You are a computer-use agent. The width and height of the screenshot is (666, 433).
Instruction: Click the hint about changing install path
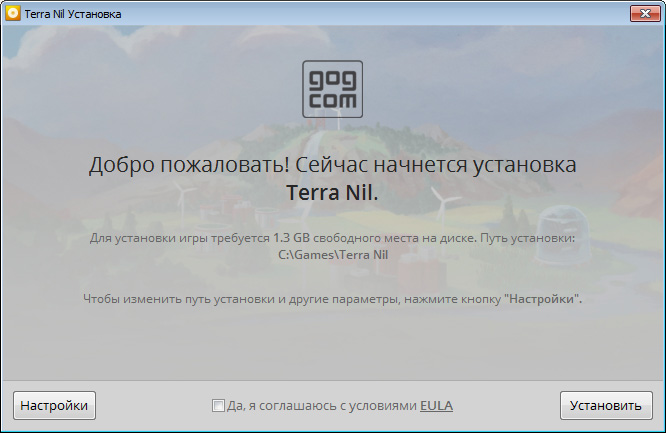click(x=332, y=299)
